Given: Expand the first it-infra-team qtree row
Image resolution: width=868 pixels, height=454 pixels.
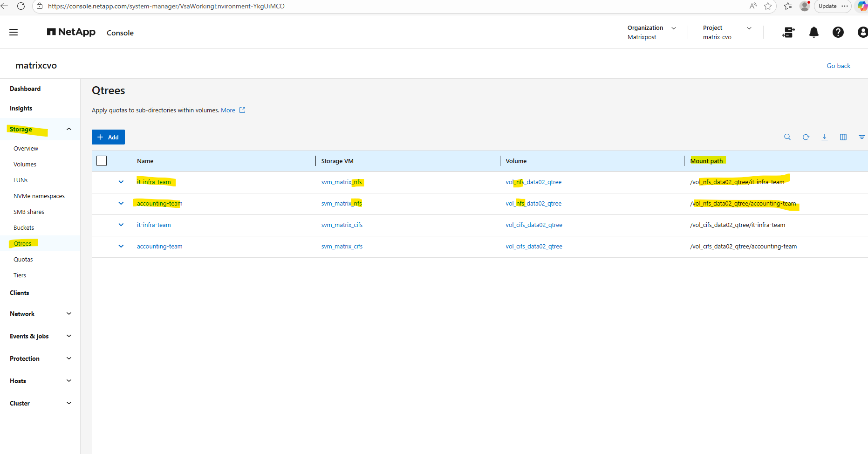Looking at the screenshot, I should [121, 182].
